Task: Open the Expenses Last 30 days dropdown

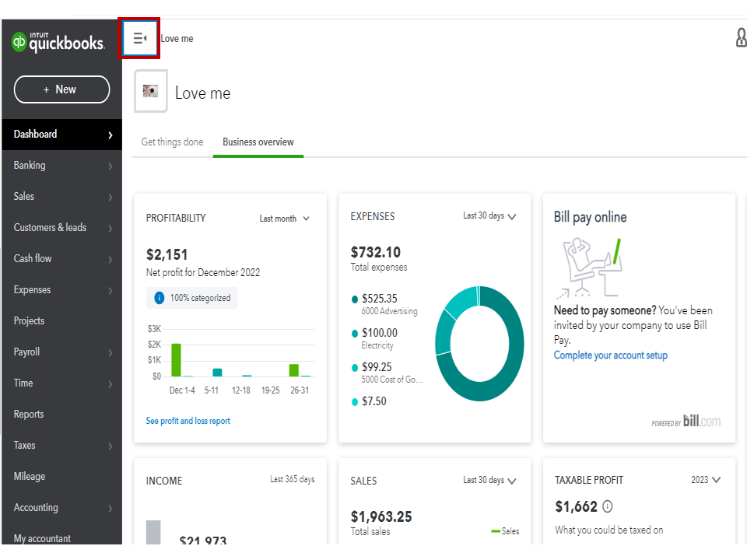Action: coord(489,216)
